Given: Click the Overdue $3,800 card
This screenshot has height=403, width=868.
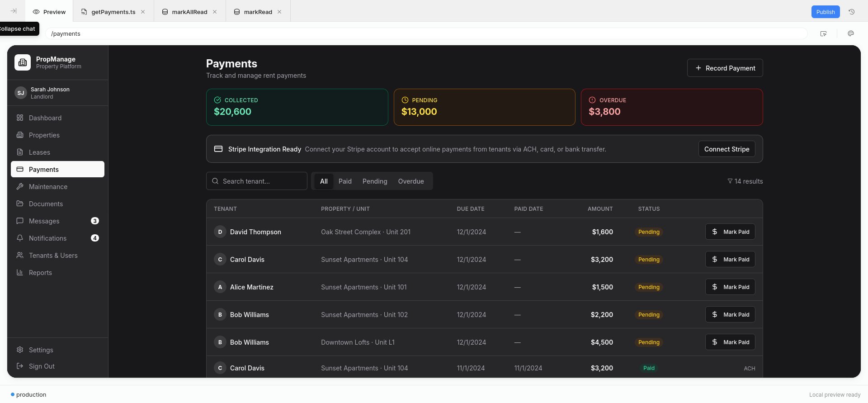Looking at the screenshot, I should (x=672, y=107).
